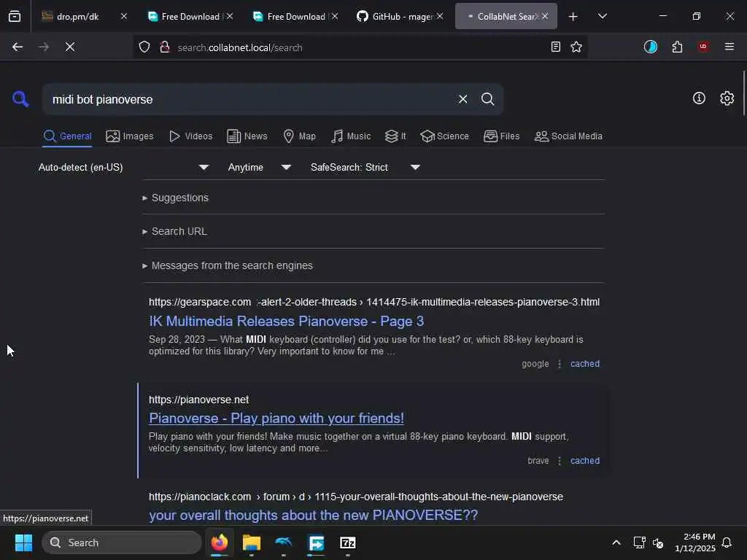Open search preferences gear icon
The width and height of the screenshot is (747, 560).
727,98
